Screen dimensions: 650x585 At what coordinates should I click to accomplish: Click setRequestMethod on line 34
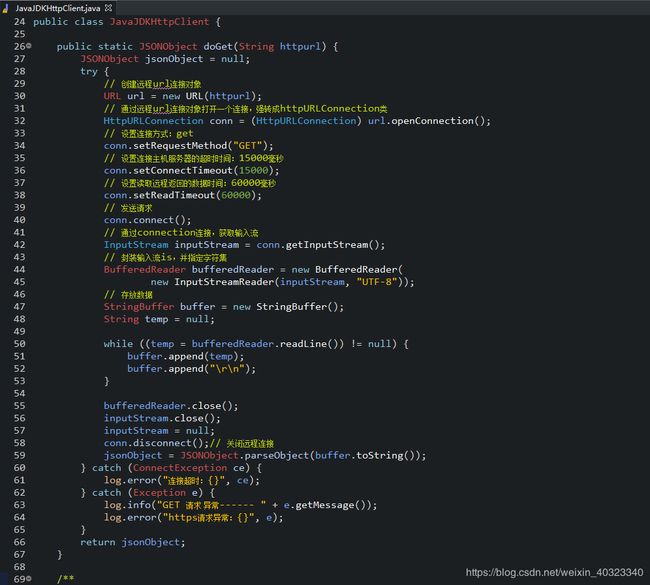click(180, 146)
